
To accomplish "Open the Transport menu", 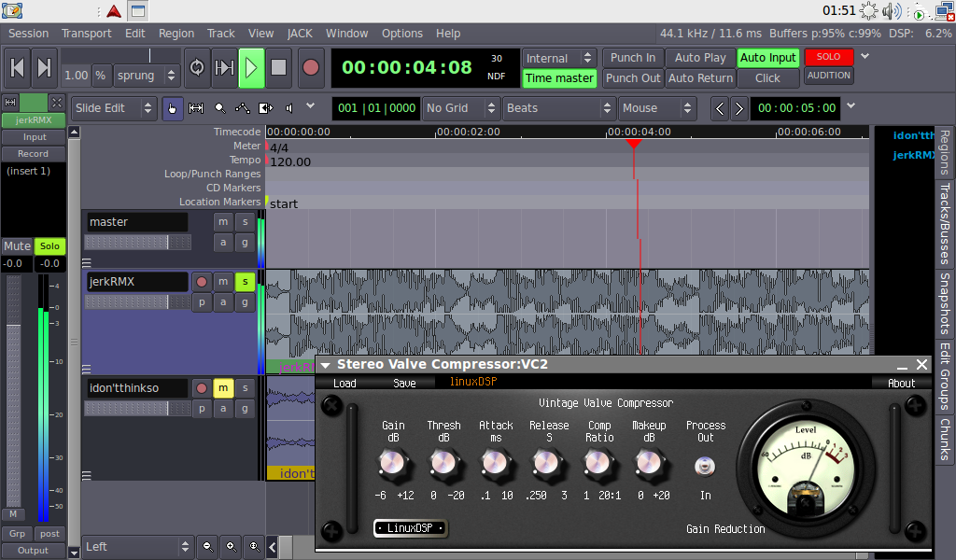I will (86, 33).
